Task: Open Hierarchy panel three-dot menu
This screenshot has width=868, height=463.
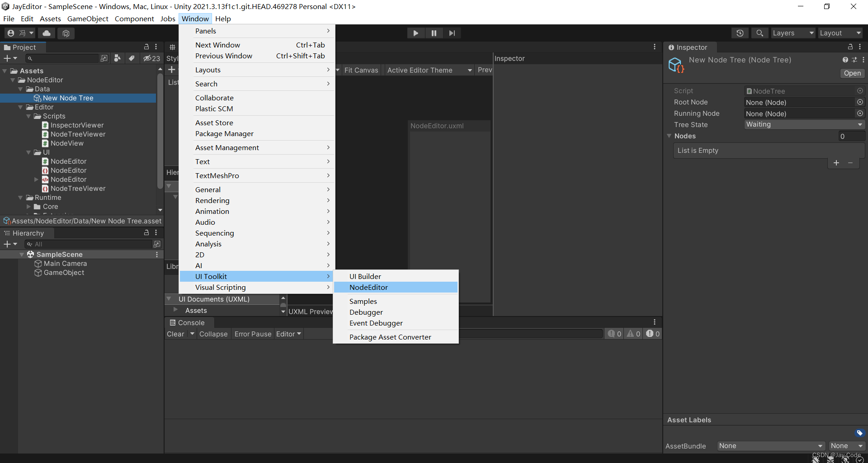Action: coord(156,232)
